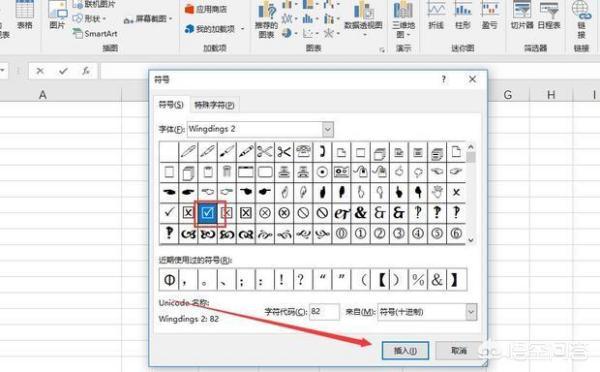Image resolution: width=600 pixels, height=372 pixels.
Task: Select the plain checkmark symbol
Action: (169, 213)
